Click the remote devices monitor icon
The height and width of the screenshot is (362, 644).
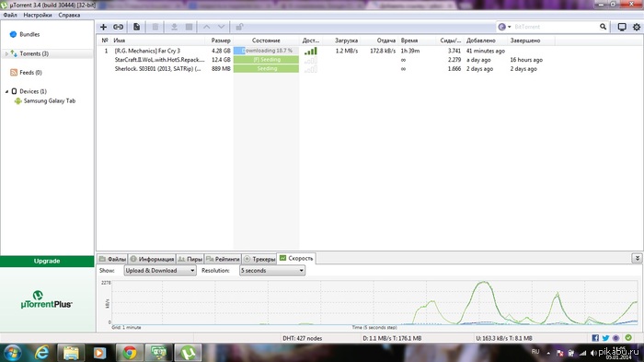[622, 27]
